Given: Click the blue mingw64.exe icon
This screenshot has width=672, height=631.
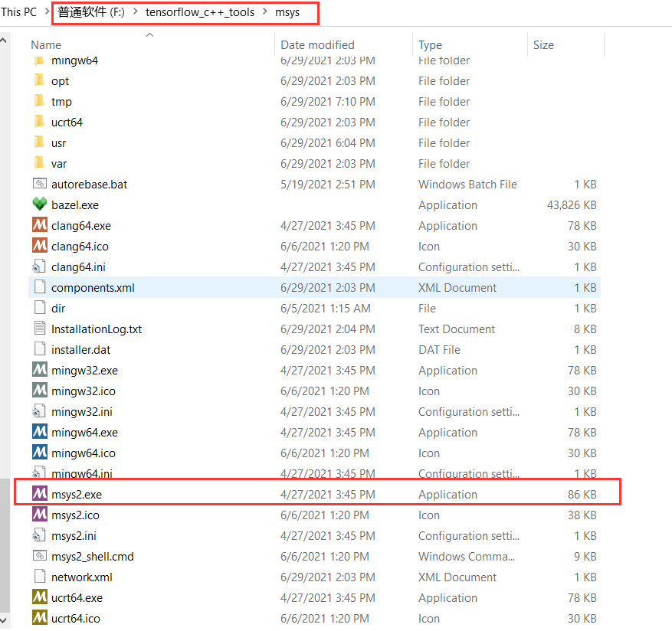Looking at the screenshot, I should (x=39, y=432).
